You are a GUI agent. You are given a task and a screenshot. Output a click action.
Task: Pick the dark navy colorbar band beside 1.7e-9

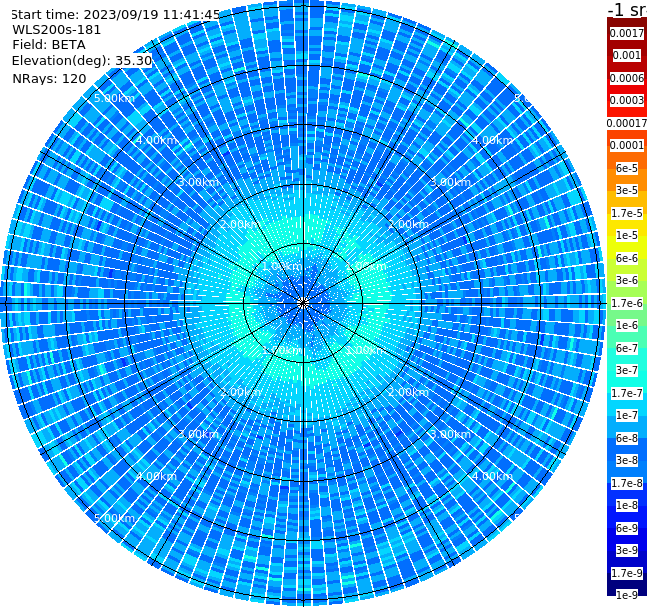click(627, 583)
